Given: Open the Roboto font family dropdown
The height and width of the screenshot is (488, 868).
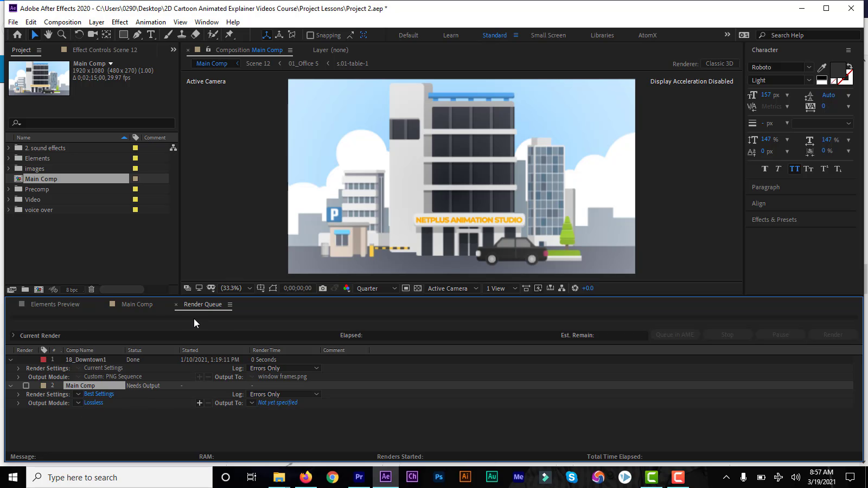Looking at the screenshot, I should (780, 67).
